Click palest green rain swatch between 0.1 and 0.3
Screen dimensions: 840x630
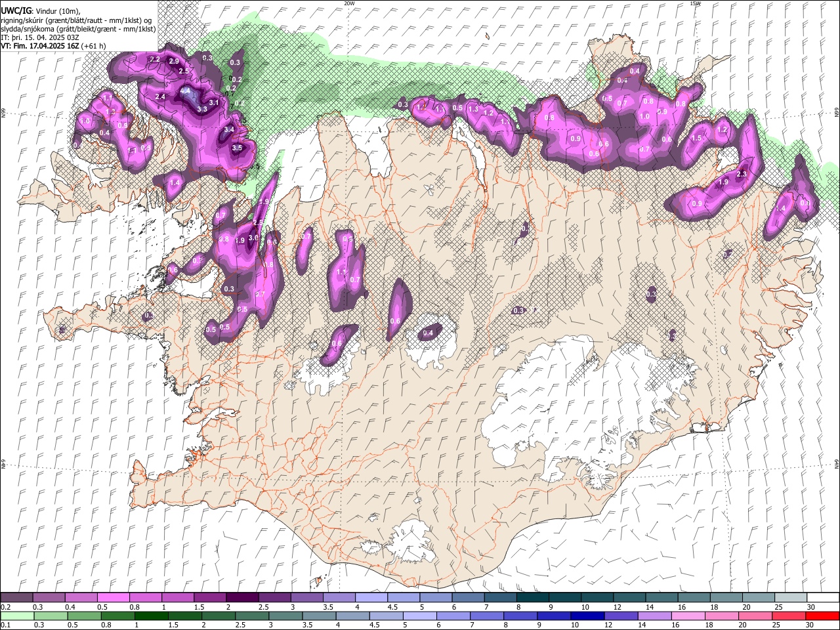point(16,616)
